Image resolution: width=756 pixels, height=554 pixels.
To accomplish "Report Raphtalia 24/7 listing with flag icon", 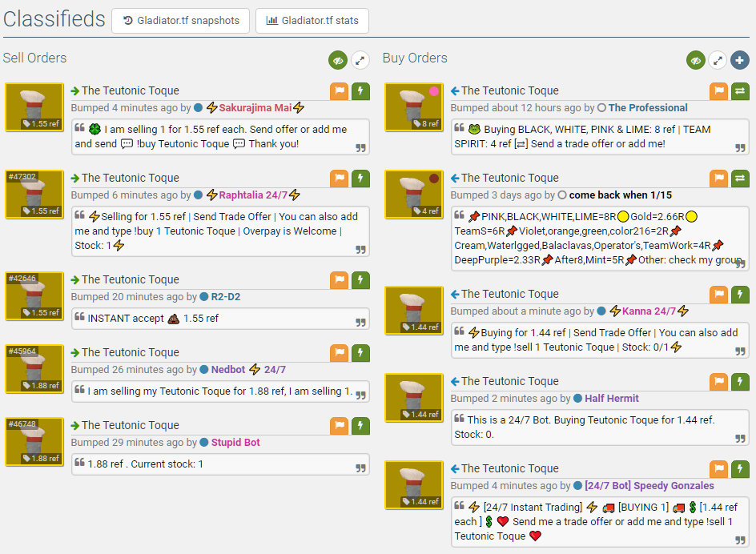I will 340,179.
